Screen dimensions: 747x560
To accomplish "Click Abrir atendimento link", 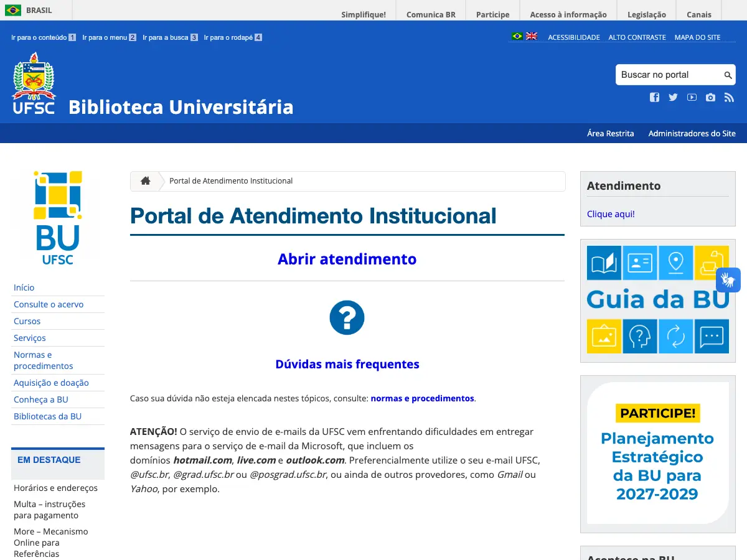I will (347, 259).
